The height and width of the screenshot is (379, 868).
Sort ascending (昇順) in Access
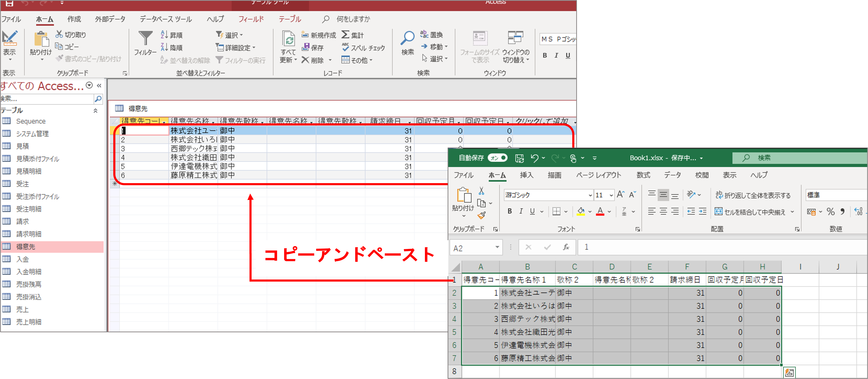click(172, 35)
